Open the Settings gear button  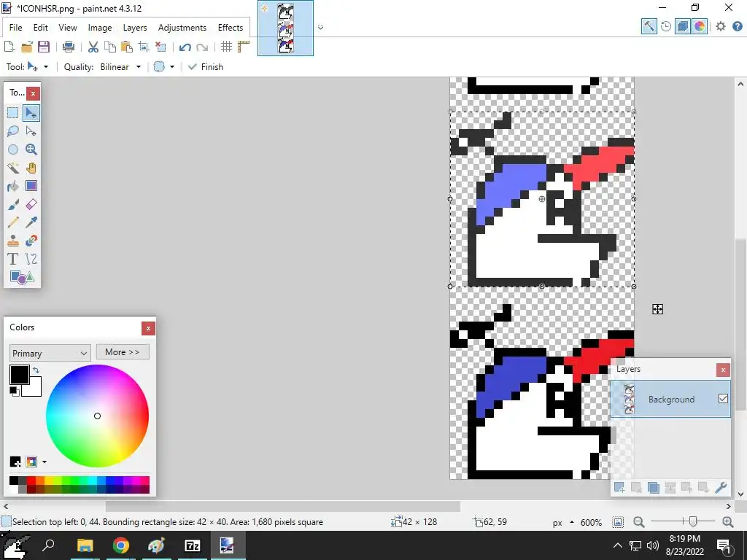pos(720,27)
